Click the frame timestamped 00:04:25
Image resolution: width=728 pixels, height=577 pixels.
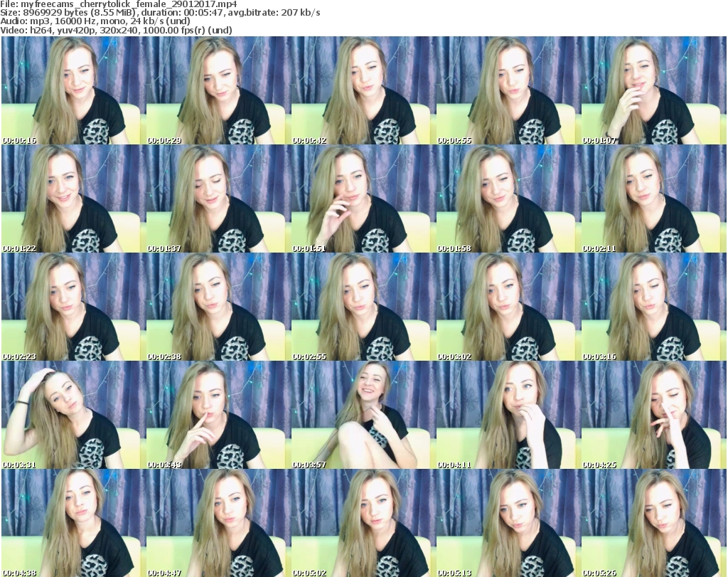653,415
